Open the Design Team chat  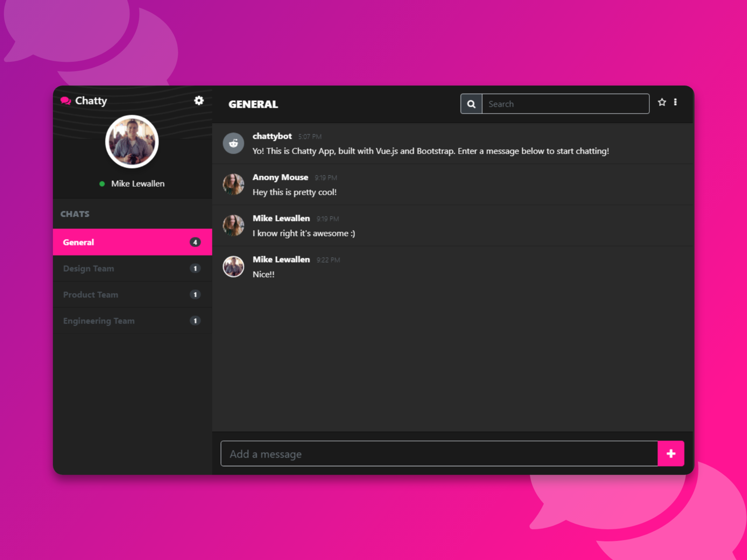point(133,268)
